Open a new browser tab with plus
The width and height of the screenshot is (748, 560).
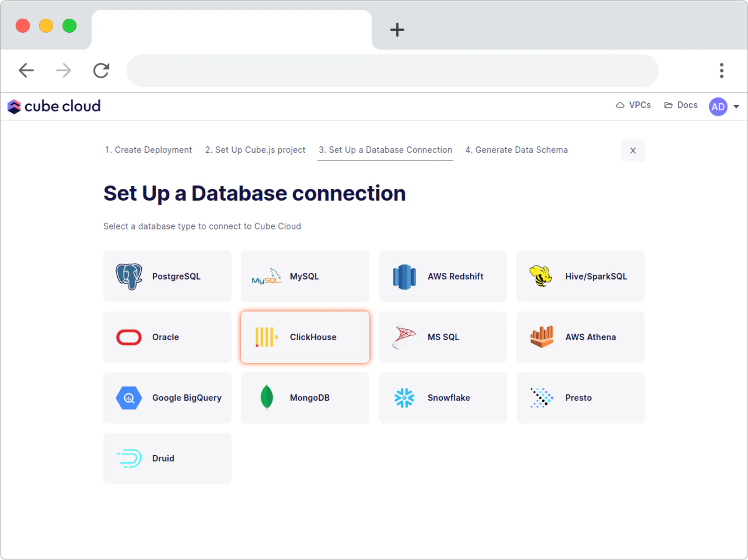[x=397, y=30]
